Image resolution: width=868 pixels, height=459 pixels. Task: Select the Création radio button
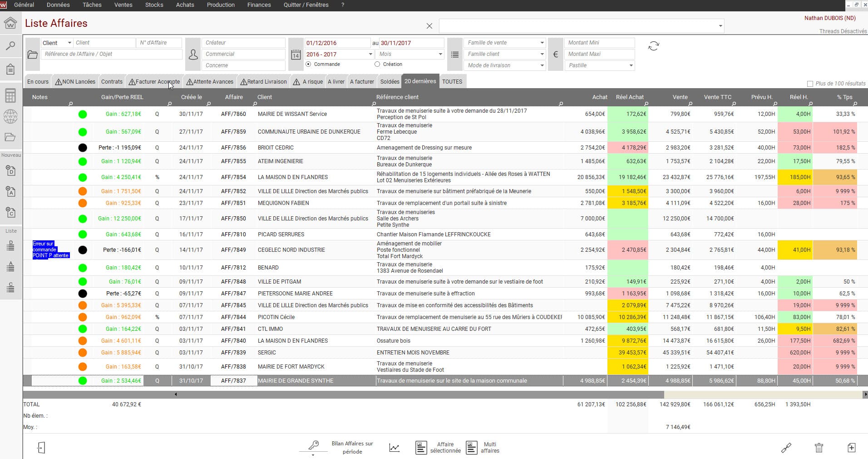(x=377, y=65)
